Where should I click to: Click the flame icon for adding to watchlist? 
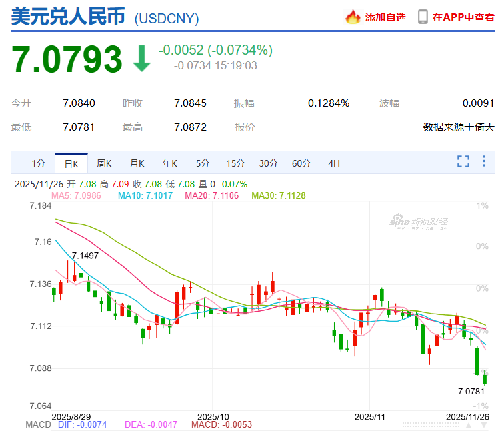point(353,17)
